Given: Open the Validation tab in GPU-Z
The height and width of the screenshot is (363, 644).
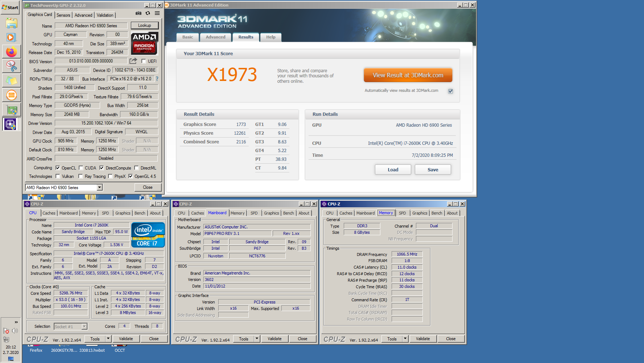Looking at the screenshot, I should [x=105, y=15].
